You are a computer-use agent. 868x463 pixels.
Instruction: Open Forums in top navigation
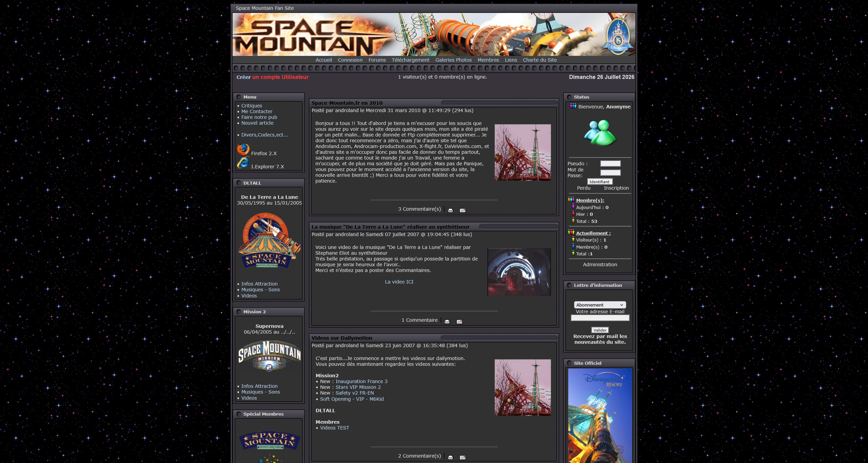pos(377,60)
